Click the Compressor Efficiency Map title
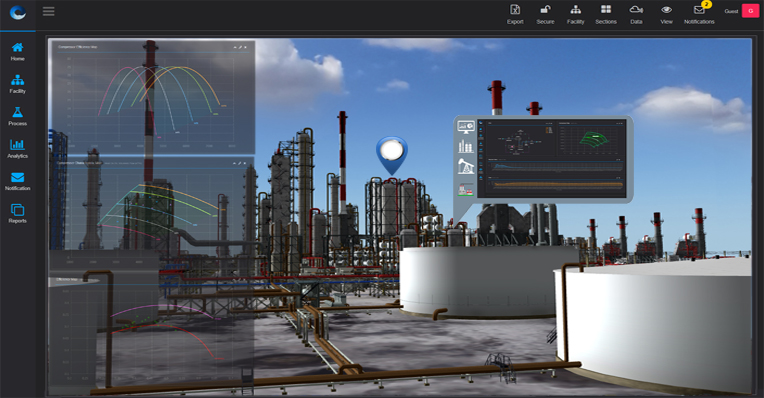The width and height of the screenshot is (764, 398). [x=77, y=47]
